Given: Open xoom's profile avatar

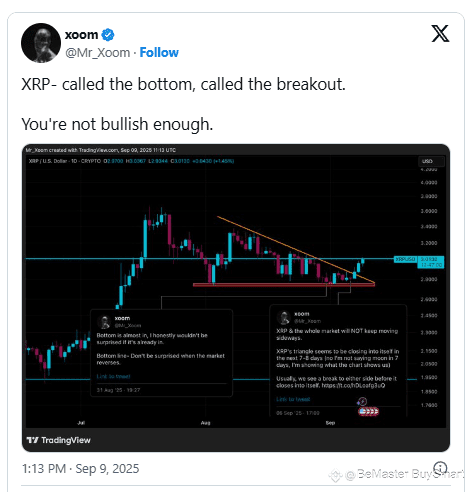Looking at the screenshot, I should [x=41, y=43].
